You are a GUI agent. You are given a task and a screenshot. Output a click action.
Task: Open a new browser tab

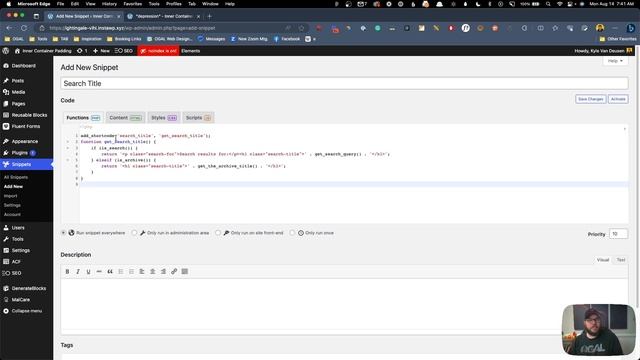click(209, 16)
